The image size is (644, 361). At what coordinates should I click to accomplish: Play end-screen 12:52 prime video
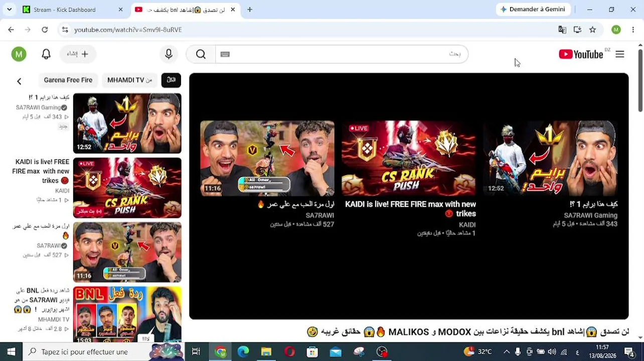coord(550,158)
